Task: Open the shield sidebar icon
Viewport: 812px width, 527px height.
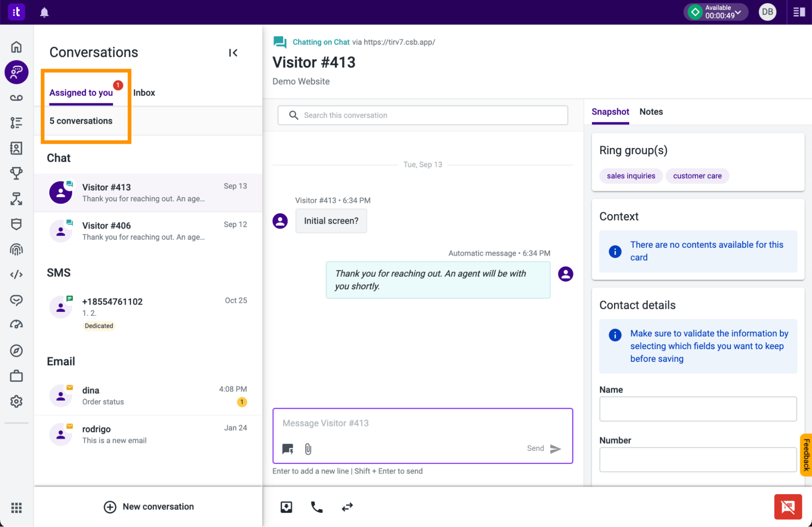Action: [16, 224]
